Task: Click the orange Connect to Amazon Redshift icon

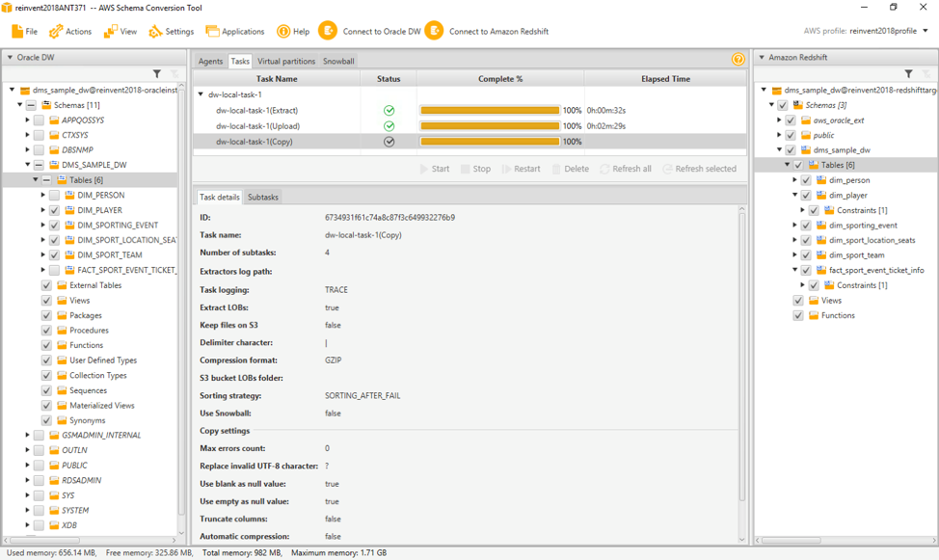Action: pos(434,31)
